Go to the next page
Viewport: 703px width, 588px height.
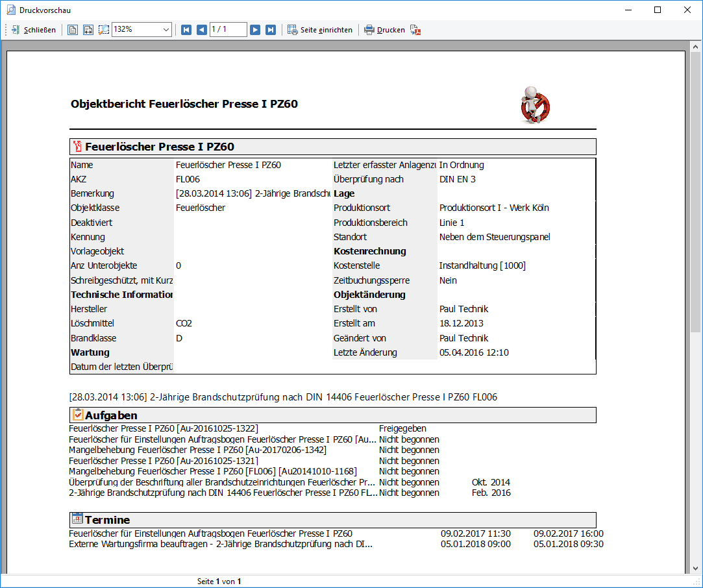[255, 30]
